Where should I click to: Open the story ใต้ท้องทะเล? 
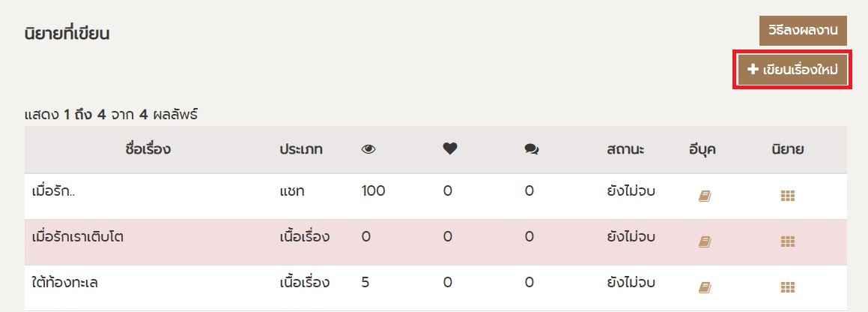click(67, 283)
